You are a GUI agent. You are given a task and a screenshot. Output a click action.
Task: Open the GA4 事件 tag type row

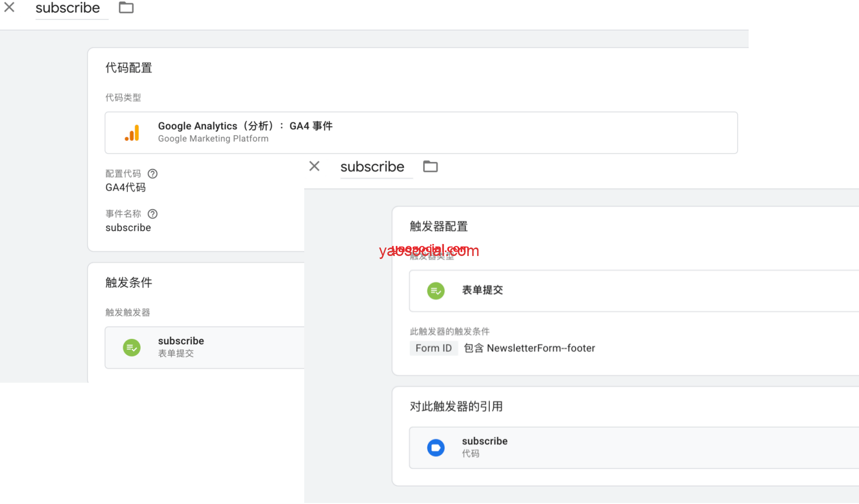(x=421, y=133)
